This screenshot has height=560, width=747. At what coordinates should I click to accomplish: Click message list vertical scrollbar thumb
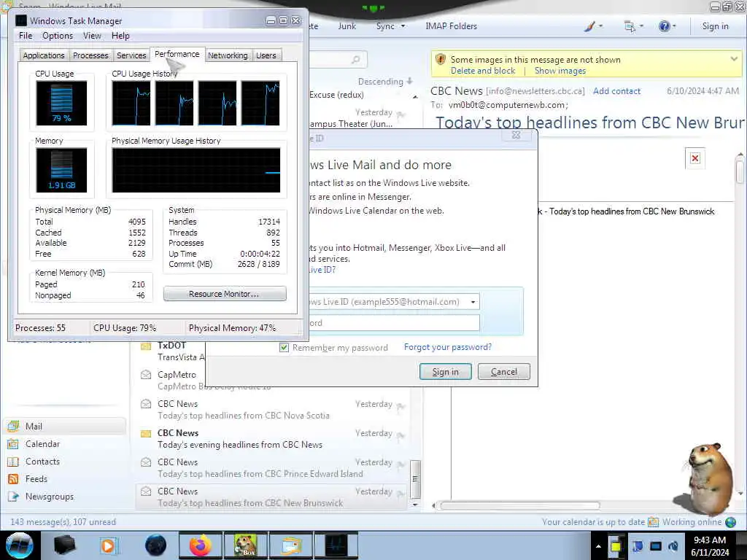point(415,478)
